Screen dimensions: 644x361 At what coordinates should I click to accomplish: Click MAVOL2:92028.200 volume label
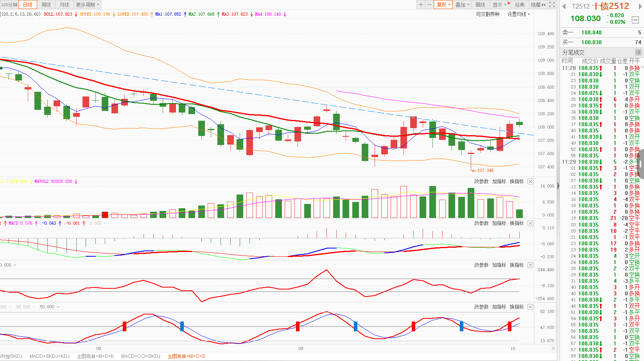pyautogui.click(x=53, y=181)
